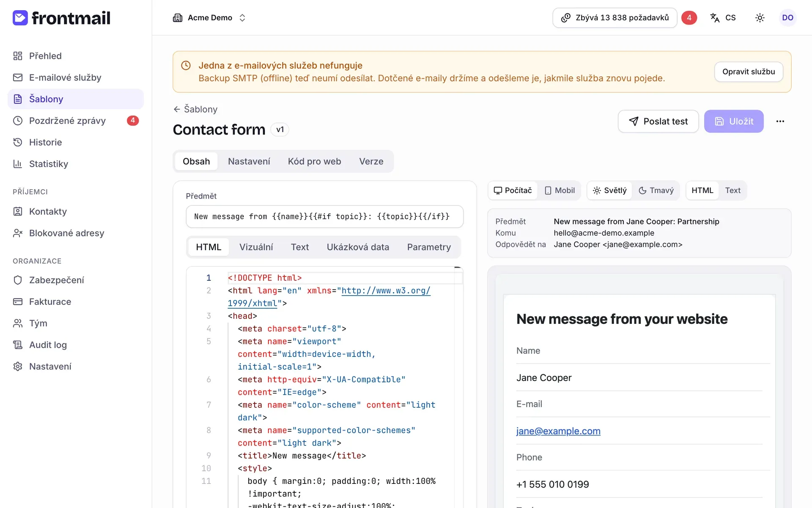Toggle the light theme sun icon in header
Screen dimensions: 812x508
click(760, 18)
